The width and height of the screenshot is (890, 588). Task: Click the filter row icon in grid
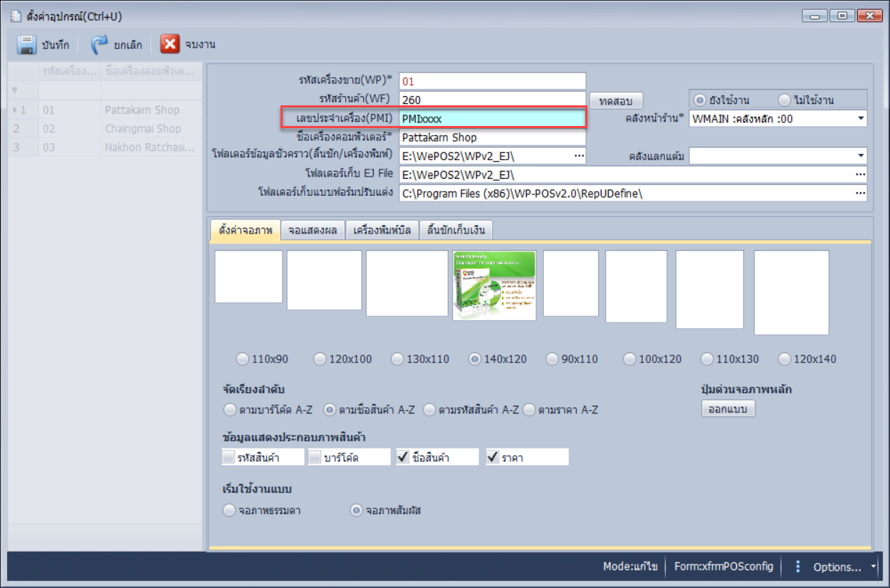click(14, 90)
